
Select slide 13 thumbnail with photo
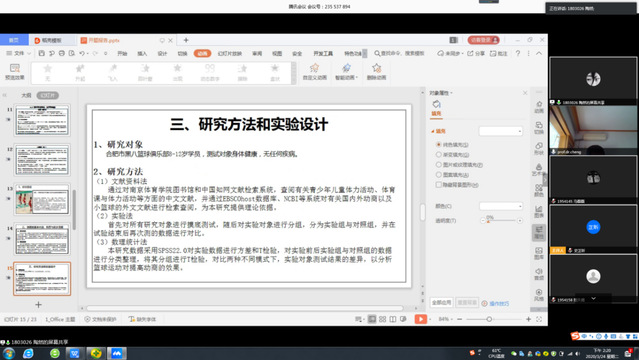(x=42, y=199)
